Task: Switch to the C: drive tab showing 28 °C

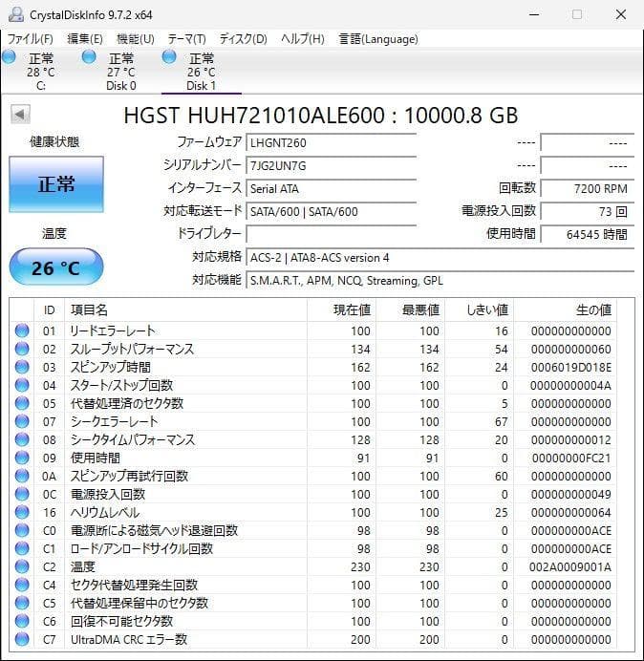Action: [x=41, y=72]
